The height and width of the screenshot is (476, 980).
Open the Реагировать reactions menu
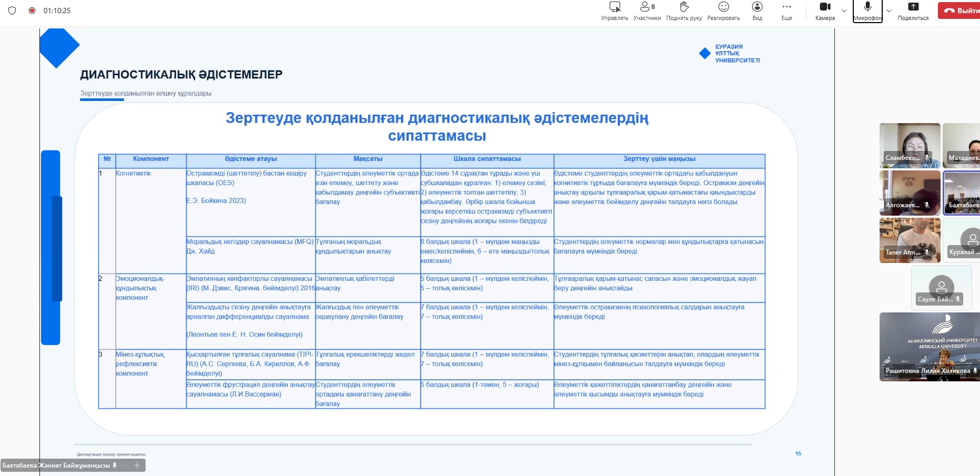tap(723, 11)
